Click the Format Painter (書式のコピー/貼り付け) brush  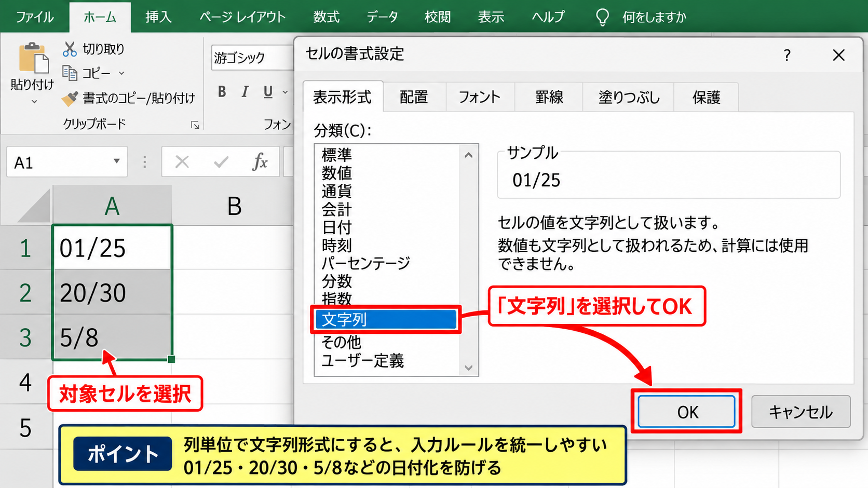click(x=70, y=98)
